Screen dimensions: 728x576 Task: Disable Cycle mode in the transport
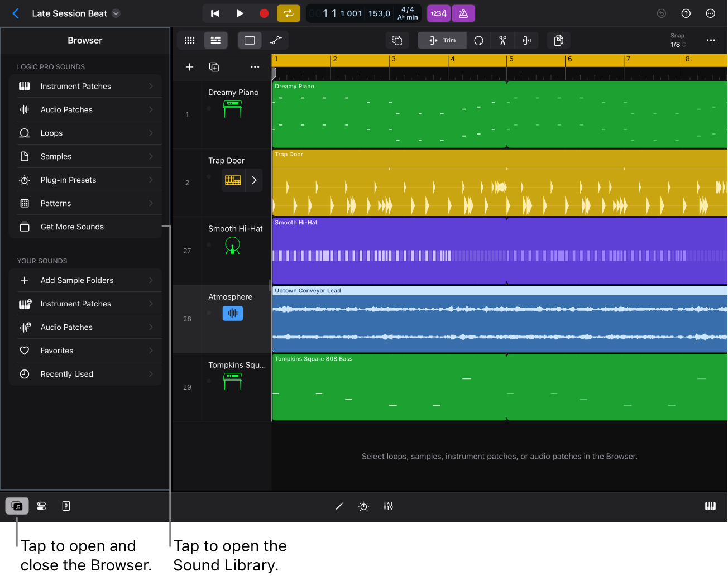[289, 13]
